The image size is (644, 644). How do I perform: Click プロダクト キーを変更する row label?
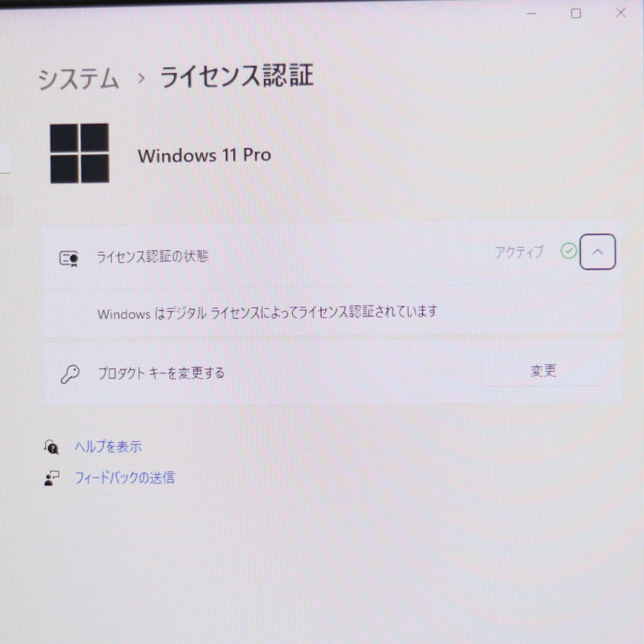click(x=161, y=373)
